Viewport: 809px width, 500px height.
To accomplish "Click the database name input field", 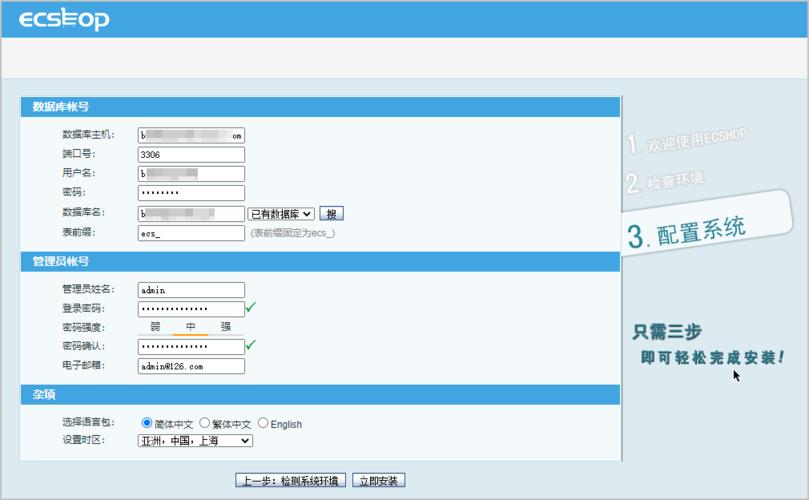I will [191, 213].
